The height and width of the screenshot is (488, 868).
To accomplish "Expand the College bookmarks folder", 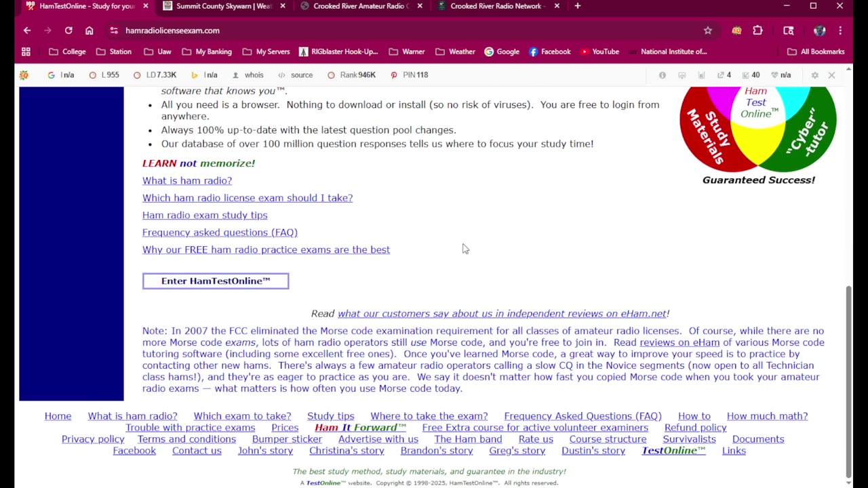I will pyautogui.click(x=67, y=52).
